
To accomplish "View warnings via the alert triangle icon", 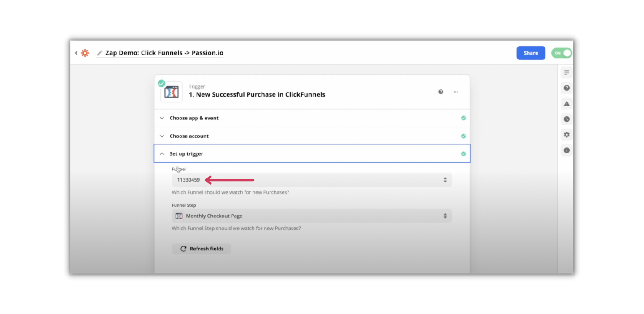I will tap(566, 103).
